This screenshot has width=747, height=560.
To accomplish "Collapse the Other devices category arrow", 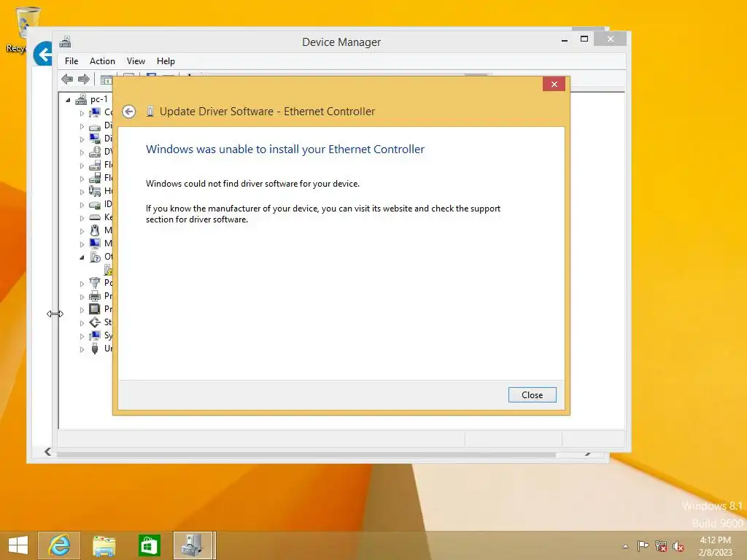I will point(82,257).
